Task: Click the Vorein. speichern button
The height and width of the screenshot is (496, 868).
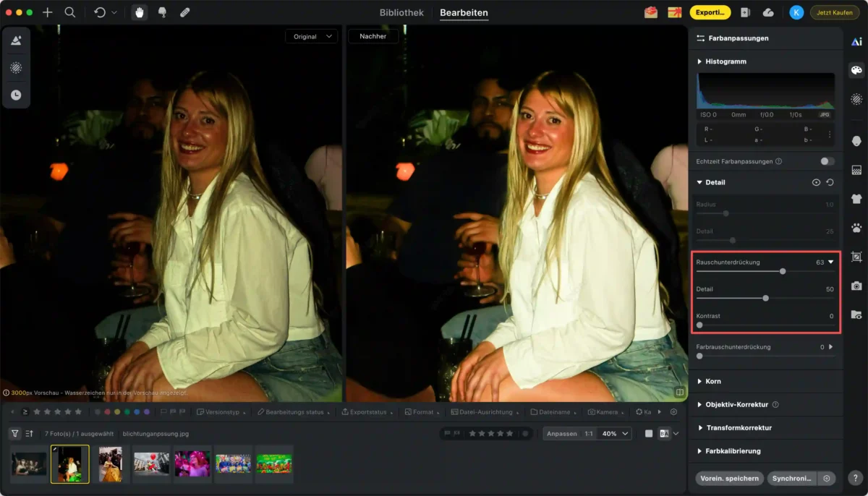Action: (x=729, y=478)
